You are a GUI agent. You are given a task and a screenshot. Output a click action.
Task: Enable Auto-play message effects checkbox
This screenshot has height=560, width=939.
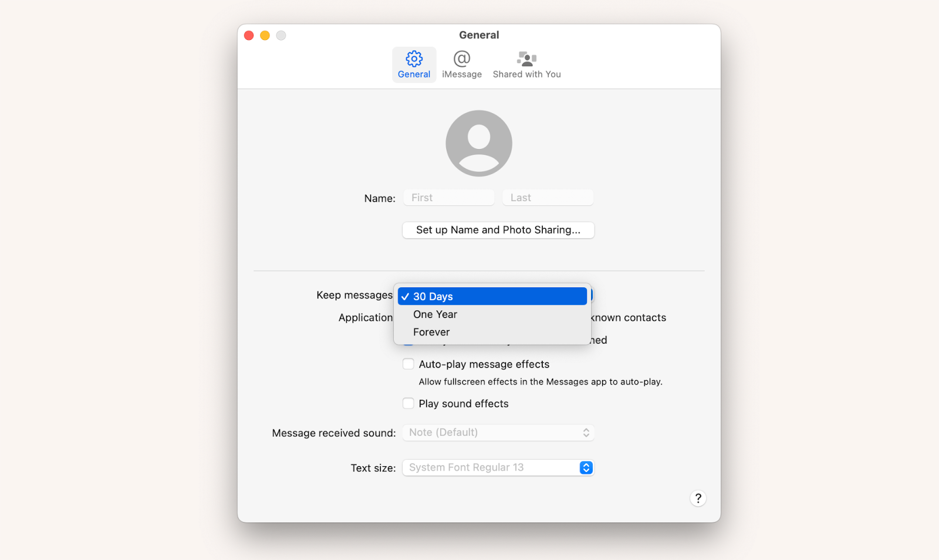coord(408,364)
